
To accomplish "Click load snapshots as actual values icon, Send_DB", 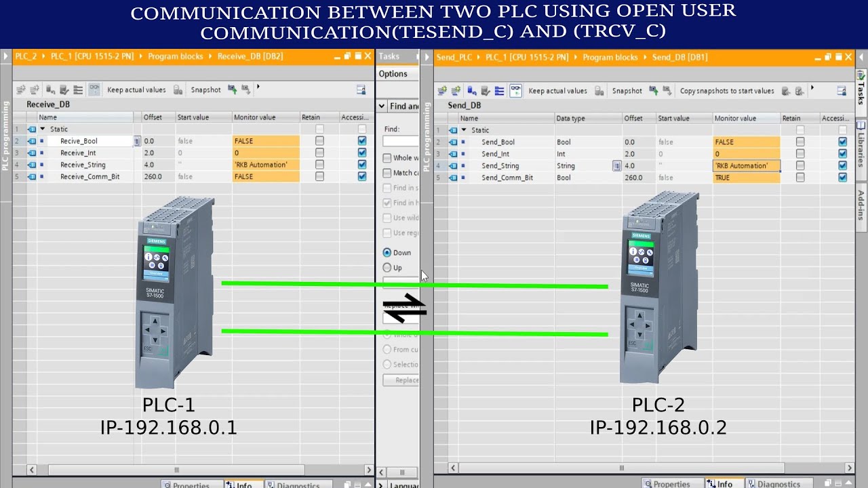I will tap(653, 91).
